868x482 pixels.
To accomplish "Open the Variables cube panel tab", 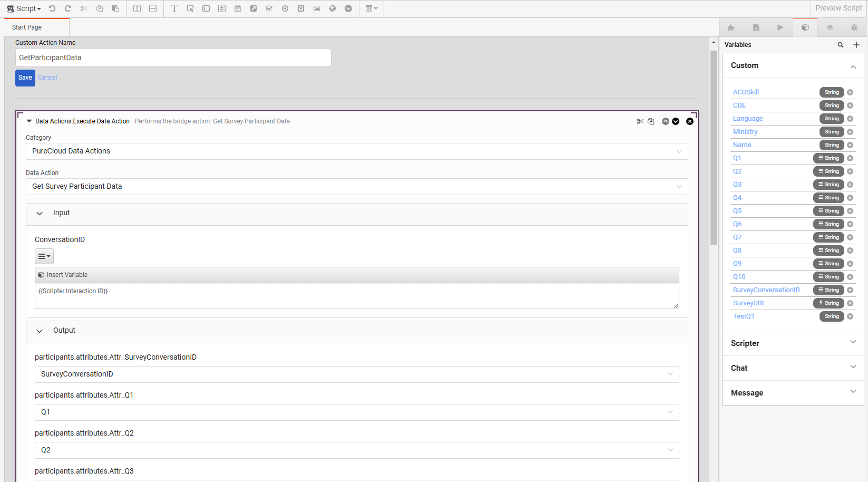I will tap(805, 27).
